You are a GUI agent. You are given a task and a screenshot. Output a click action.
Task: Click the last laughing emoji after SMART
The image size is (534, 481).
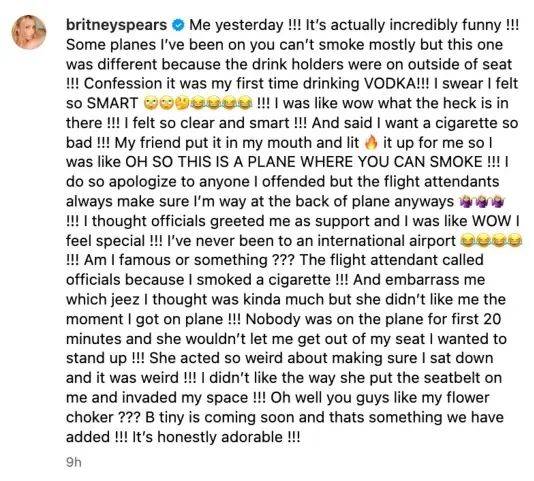tap(245, 103)
